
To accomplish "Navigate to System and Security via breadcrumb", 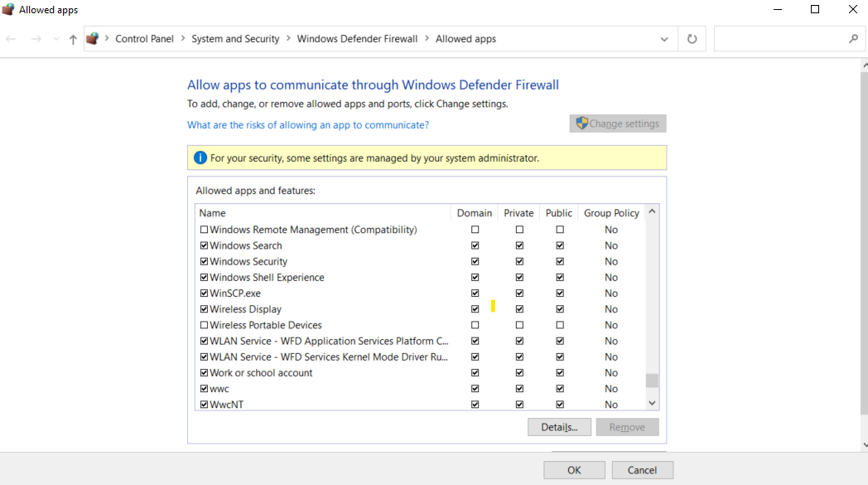I will 236,38.
